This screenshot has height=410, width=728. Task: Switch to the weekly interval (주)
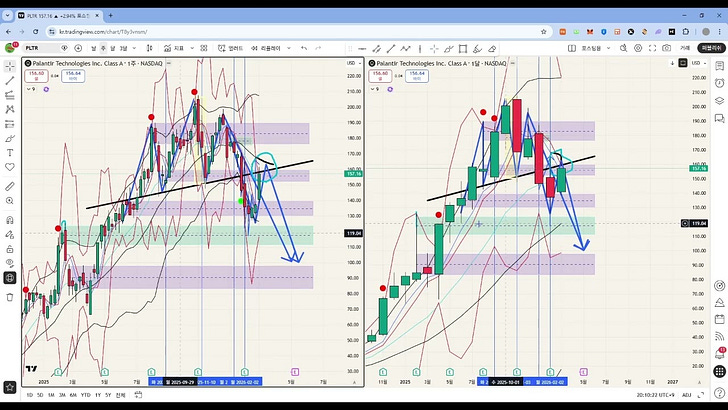coord(103,48)
